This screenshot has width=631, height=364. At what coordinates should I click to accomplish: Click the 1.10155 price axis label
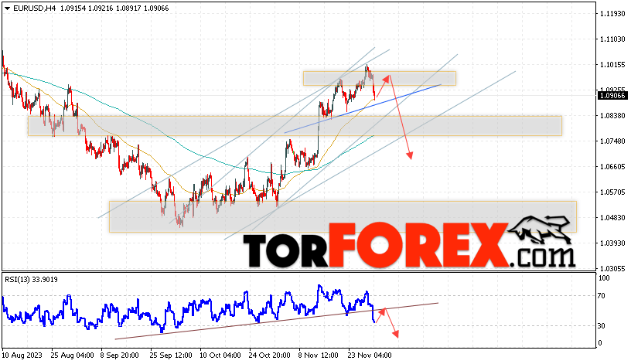612,65
